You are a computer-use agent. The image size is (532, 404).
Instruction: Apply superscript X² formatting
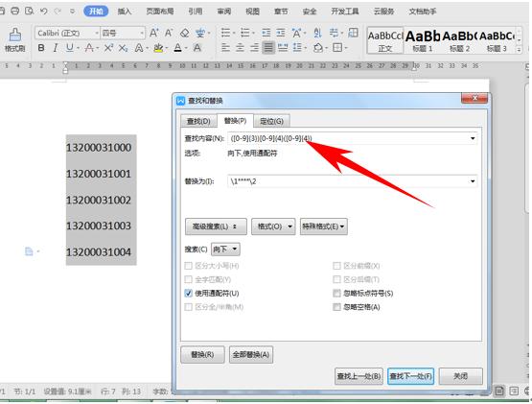tap(108, 48)
